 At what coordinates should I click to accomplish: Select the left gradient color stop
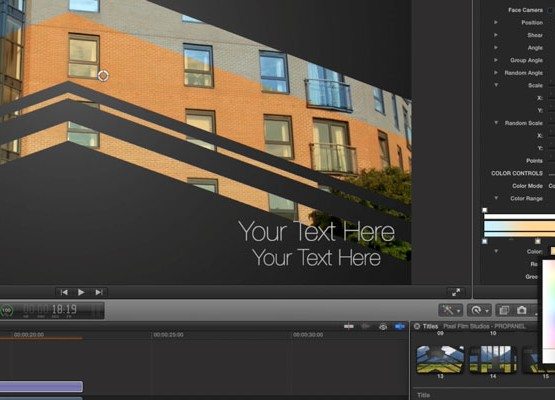(485, 241)
